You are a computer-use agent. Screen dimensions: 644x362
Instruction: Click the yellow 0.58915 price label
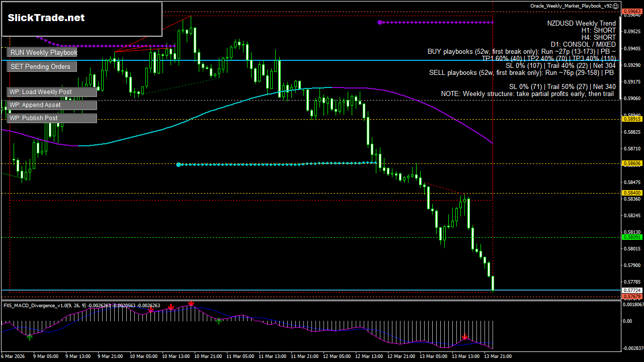[x=631, y=119]
